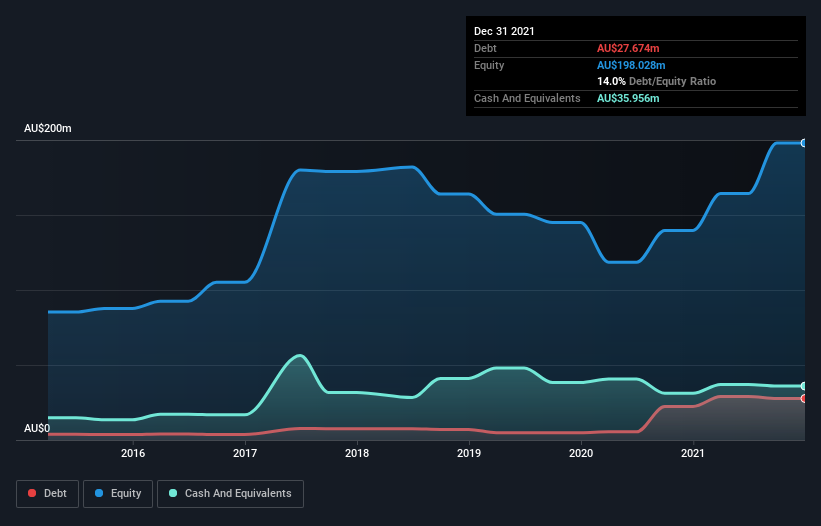Click the Equity label in the tooltip
This screenshot has height=526, width=821.
click(489, 65)
